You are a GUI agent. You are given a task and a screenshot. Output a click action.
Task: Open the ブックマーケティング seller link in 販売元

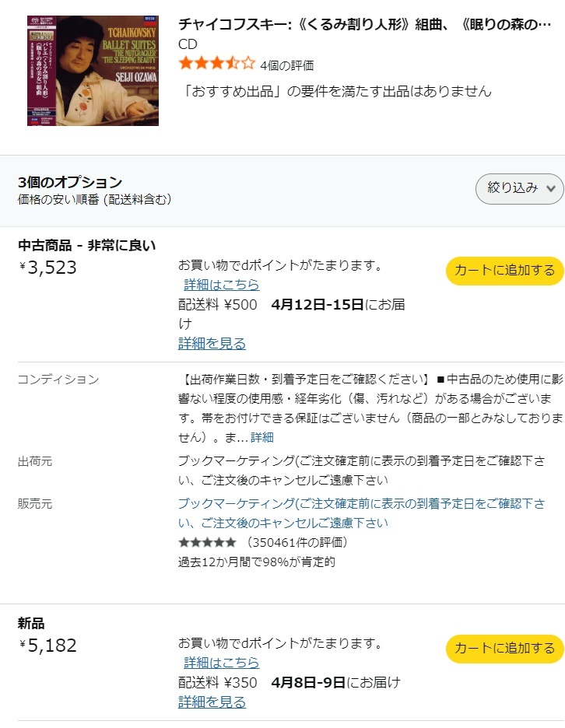361,513
